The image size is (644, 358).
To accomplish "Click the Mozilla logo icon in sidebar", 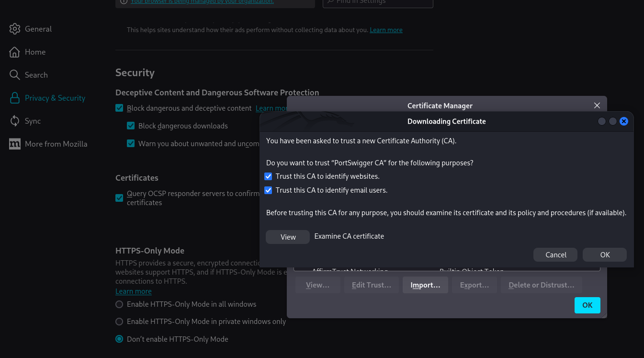I will 15,144.
